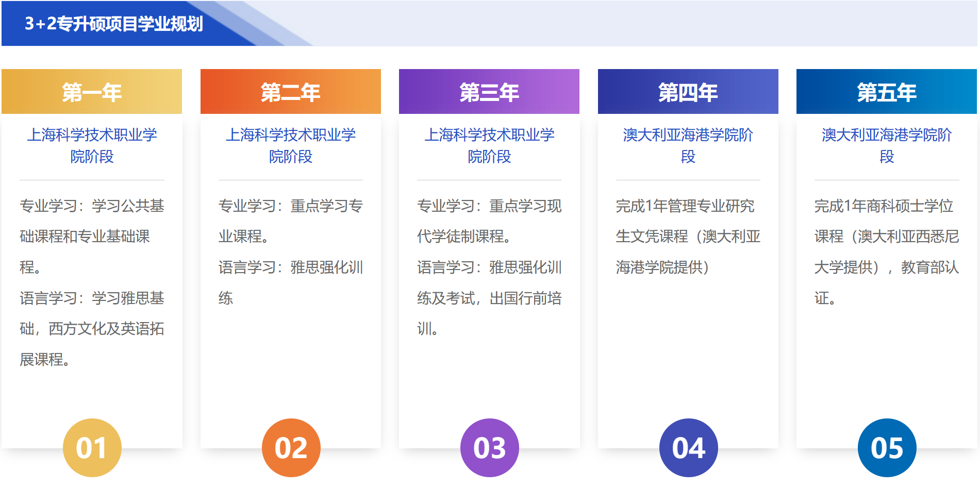Click the 05 blue circle badge
980x488 pixels.
coord(887,448)
